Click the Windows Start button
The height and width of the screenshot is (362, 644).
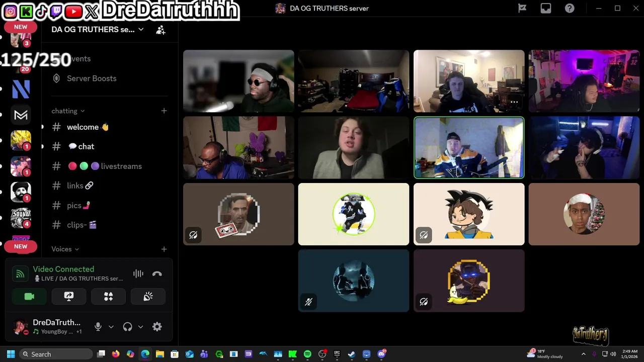(x=11, y=354)
